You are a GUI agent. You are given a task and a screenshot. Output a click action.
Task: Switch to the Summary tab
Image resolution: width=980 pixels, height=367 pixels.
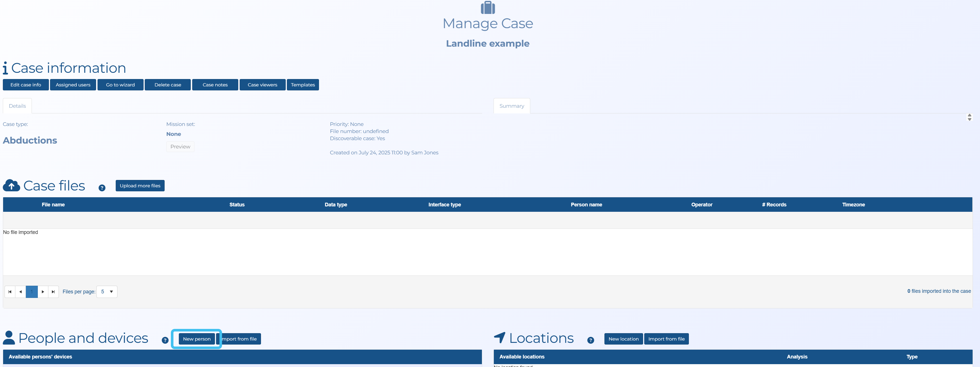click(511, 106)
